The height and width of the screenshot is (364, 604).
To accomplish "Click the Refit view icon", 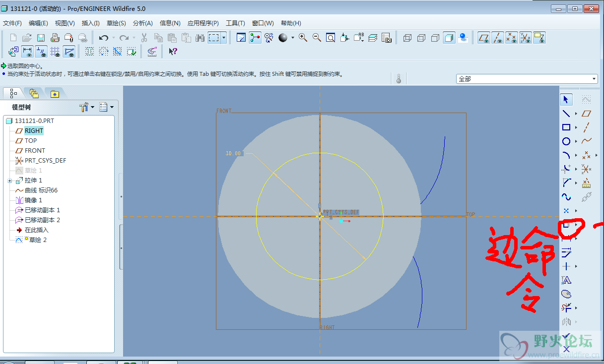I will [x=331, y=38].
